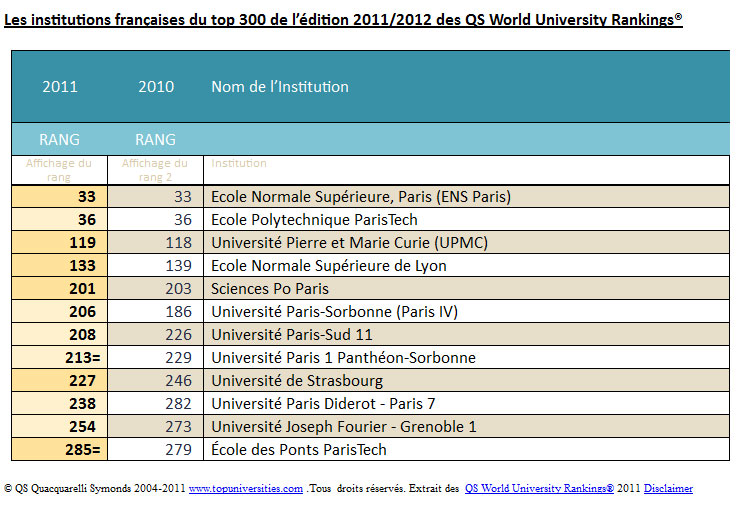Click 2011 rank 285= cell

[x=59, y=449]
